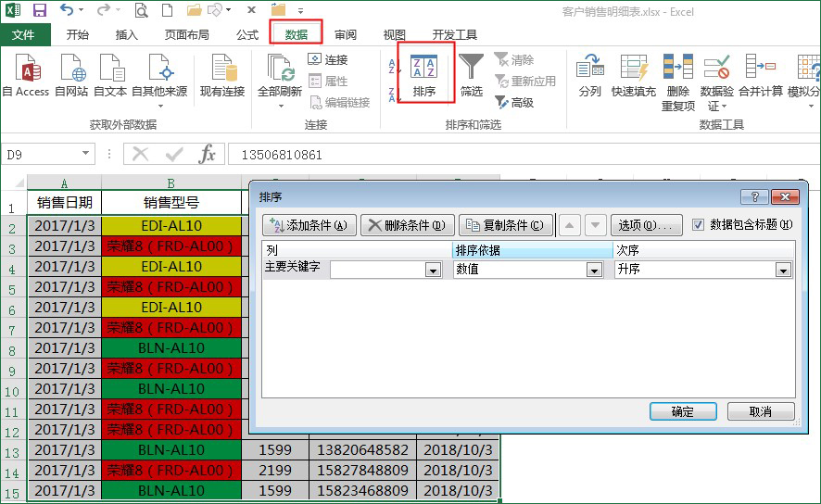Click 删除条件 delete level button
821x504 pixels.
tap(408, 225)
